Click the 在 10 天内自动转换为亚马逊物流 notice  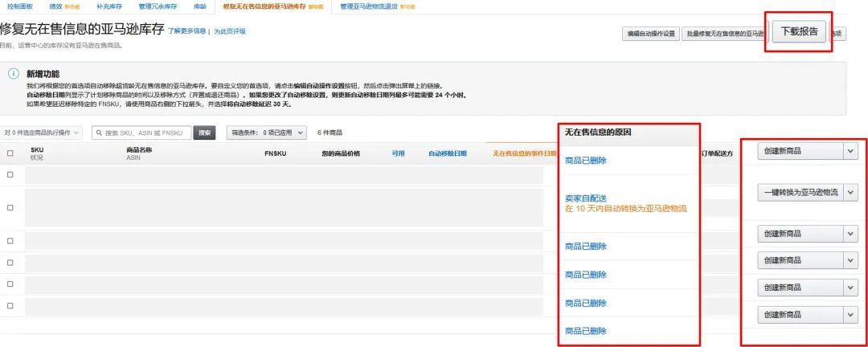pyautogui.click(x=625, y=209)
